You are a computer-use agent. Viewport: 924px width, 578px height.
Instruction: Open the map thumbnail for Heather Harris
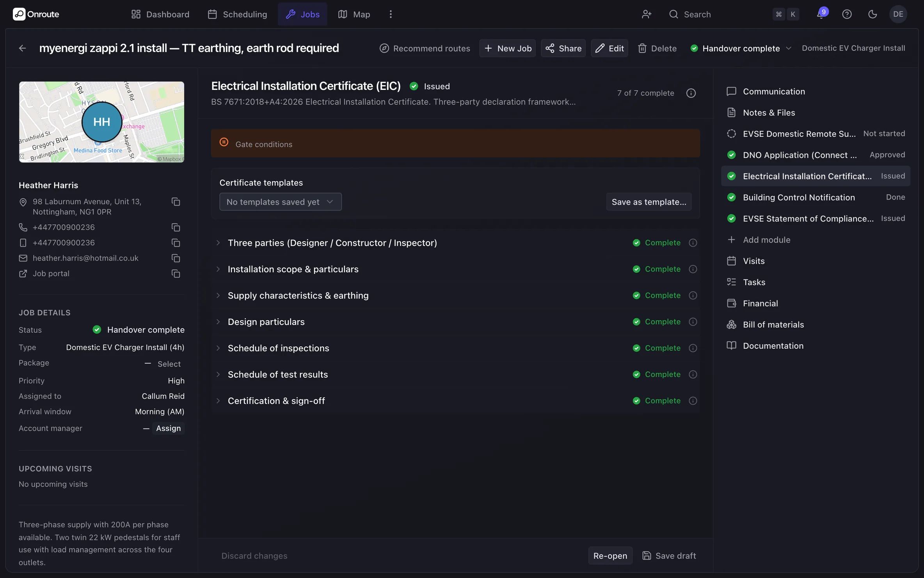click(101, 122)
